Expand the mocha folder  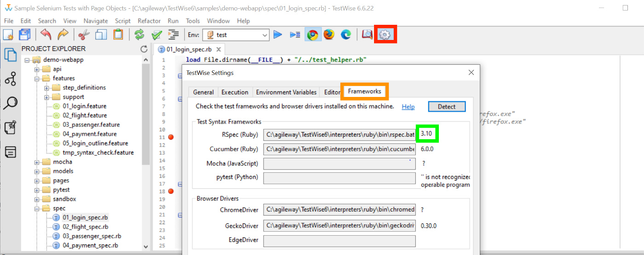tap(37, 162)
